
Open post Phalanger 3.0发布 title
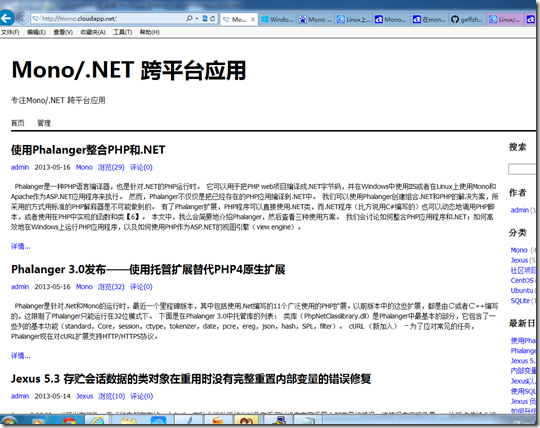point(148,269)
